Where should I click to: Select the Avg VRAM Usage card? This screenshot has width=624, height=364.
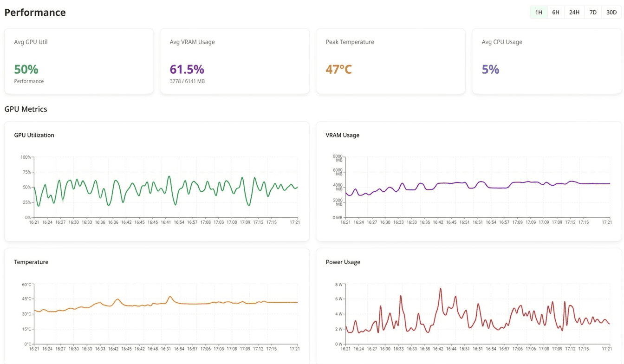click(234, 61)
